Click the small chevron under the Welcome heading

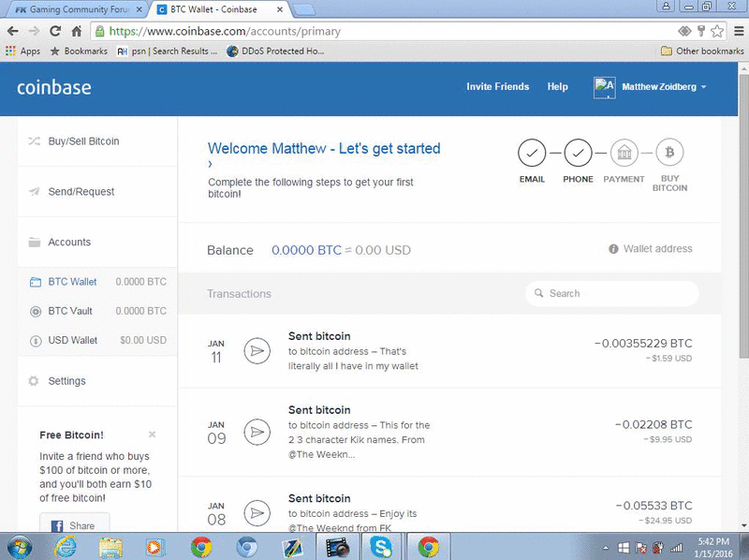tap(210, 164)
